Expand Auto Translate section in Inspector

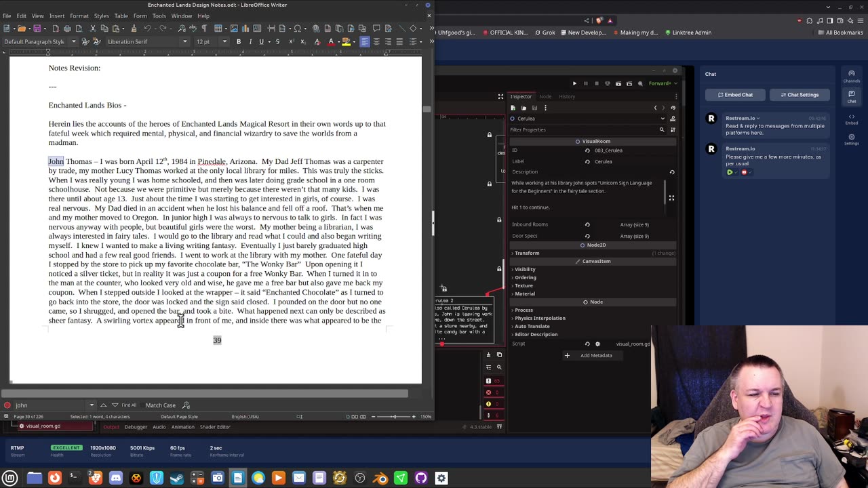tap(532, 326)
